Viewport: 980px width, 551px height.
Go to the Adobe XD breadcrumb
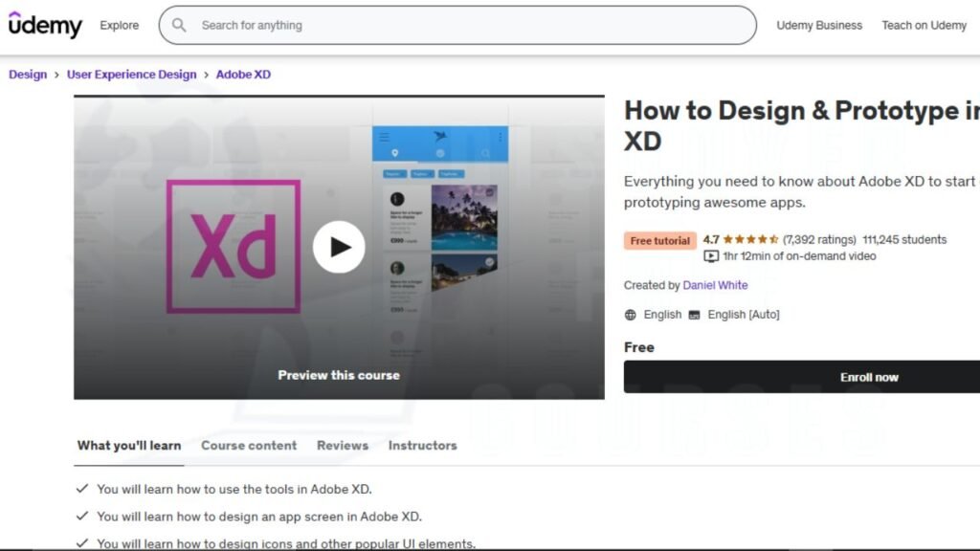click(x=243, y=75)
